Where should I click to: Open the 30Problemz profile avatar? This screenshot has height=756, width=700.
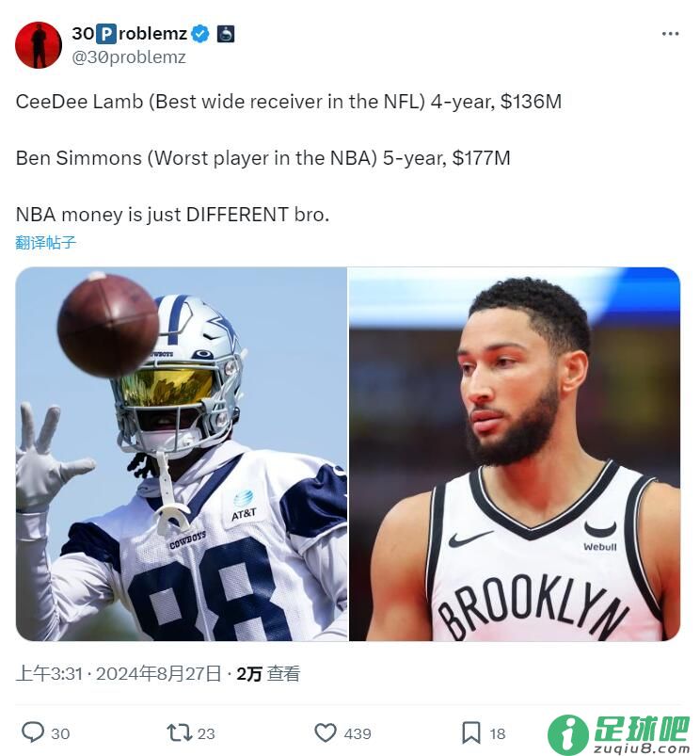coord(39,45)
